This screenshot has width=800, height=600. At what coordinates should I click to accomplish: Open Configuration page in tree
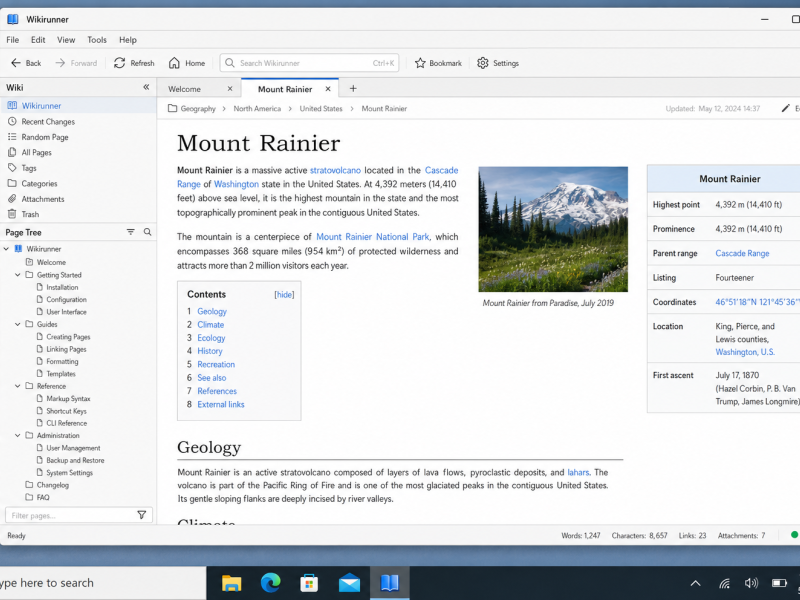[x=62, y=299]
